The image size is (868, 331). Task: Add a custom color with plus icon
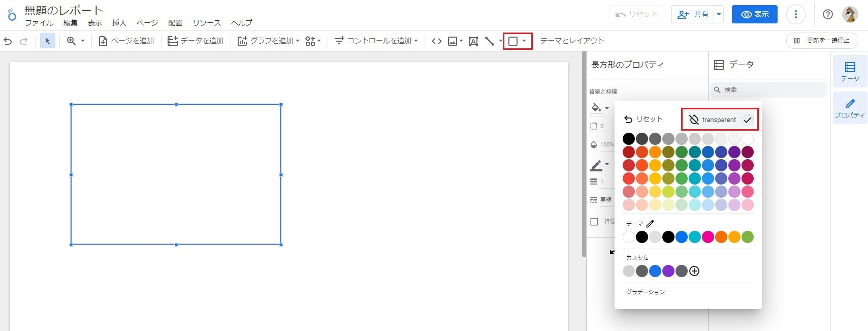click(x=694, y=271)
